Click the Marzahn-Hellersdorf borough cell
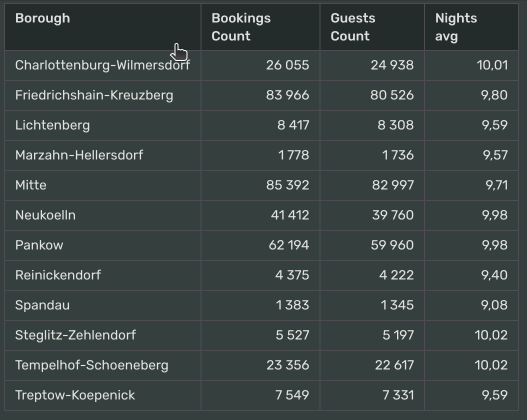The width and height of the screenshot is (527, 420). click(102, 155)
